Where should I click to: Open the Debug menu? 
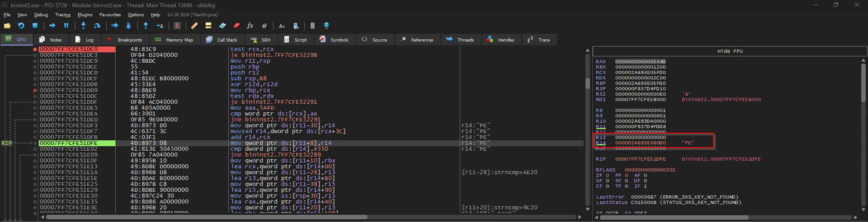coord(41,15)
